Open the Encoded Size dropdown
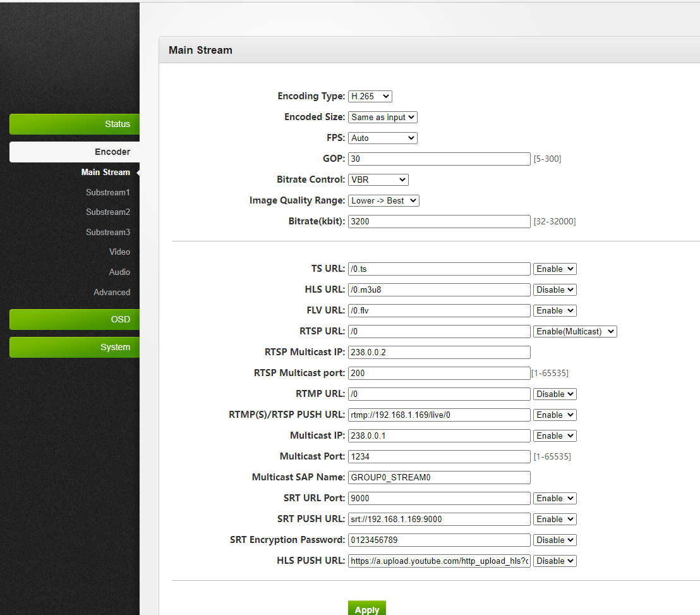Screen dimensions: 700x615 [x=383, y=117]
